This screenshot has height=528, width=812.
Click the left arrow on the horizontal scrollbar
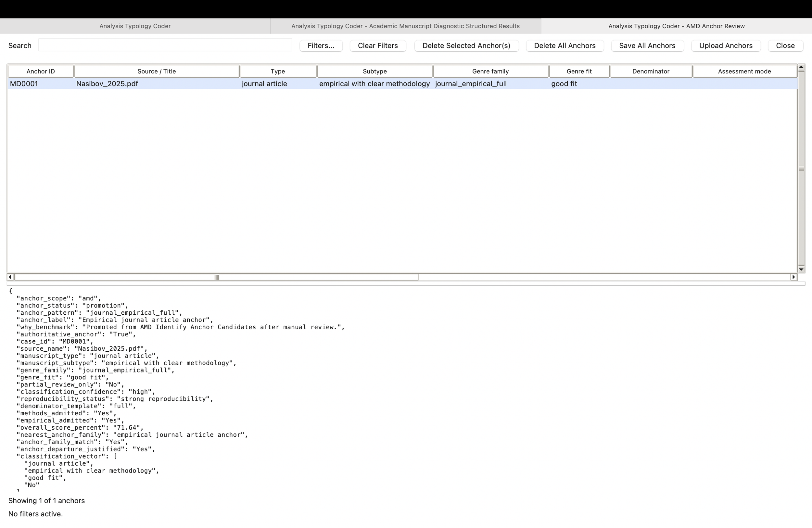(10, 277)
